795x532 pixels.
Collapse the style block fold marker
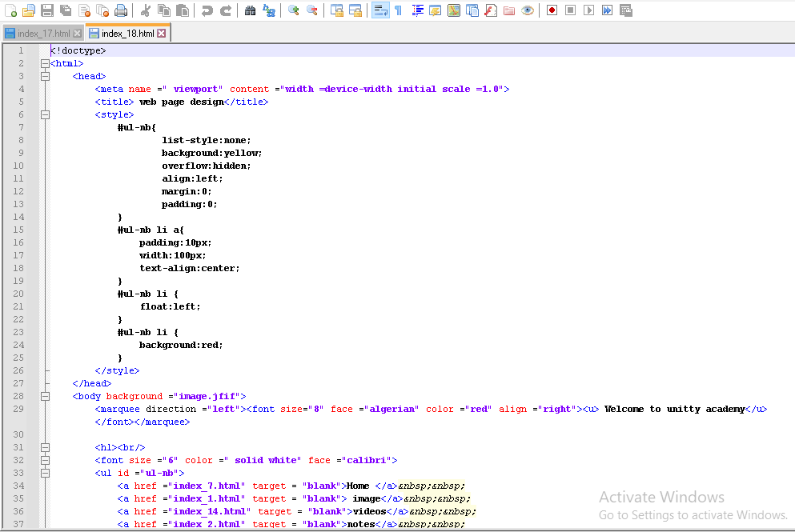pyautogui.click(x=45, y=114)
